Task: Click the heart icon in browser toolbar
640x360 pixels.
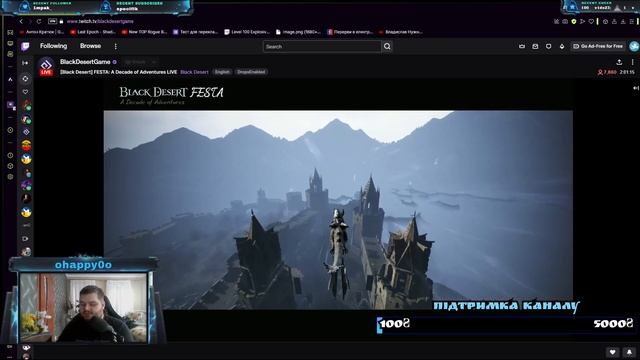Action: (x=591, y=21)
